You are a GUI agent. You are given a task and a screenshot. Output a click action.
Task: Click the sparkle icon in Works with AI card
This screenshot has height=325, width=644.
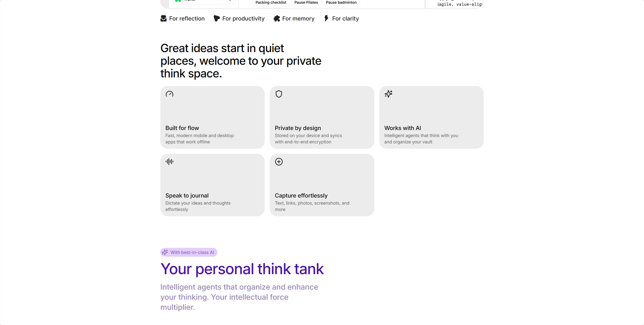pos(388,94)
